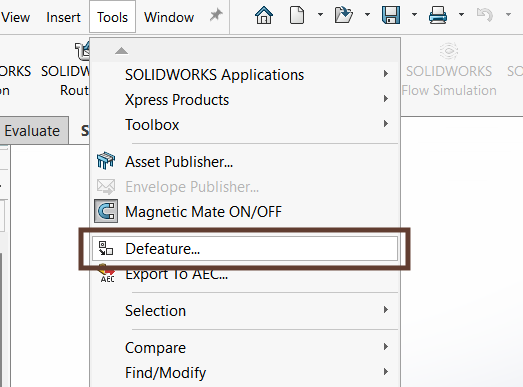
Task: Click the grayed Undo arrow icon
Action: 485,15
